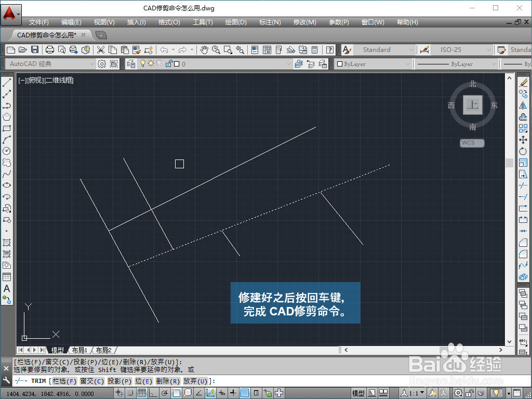532x399 pixels.
Task: Select the Spline draw tool
Action: point(7,174)
